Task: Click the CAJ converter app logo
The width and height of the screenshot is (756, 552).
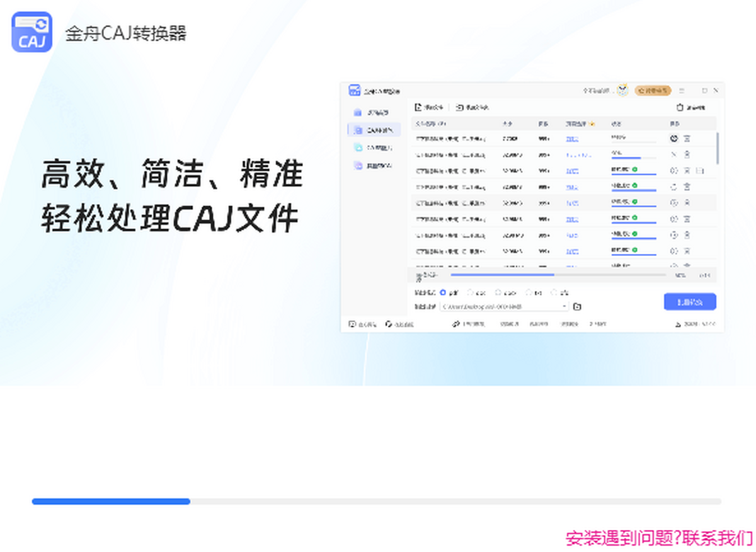Action: tap(32, 32)
